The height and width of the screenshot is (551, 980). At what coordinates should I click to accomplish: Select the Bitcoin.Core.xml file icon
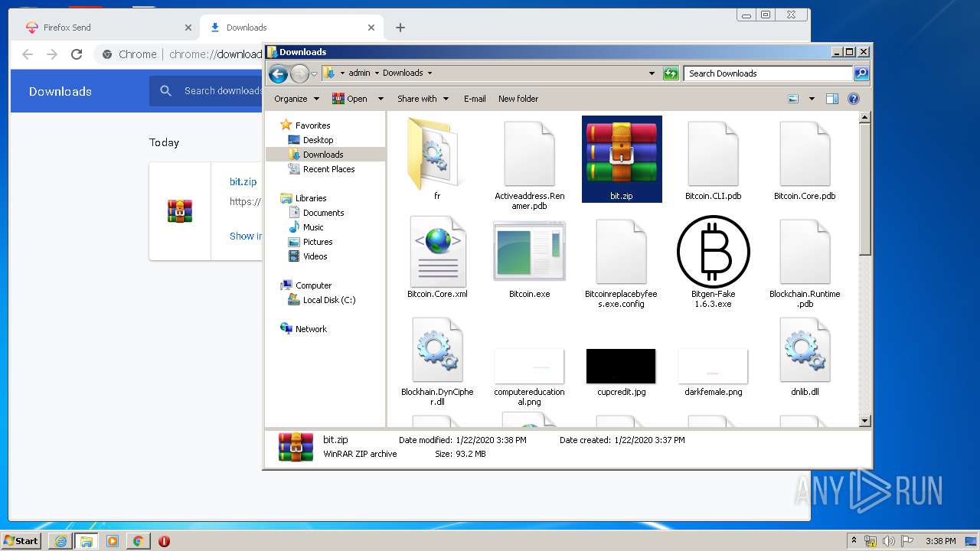coord(437,251)
